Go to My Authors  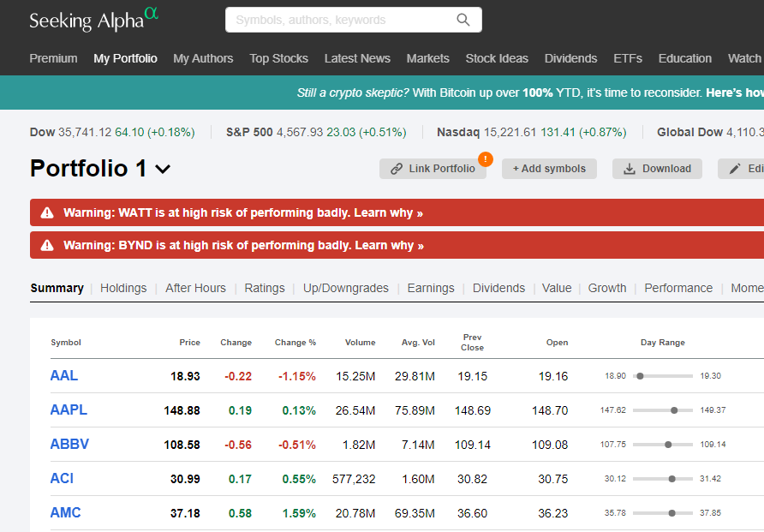203,58
